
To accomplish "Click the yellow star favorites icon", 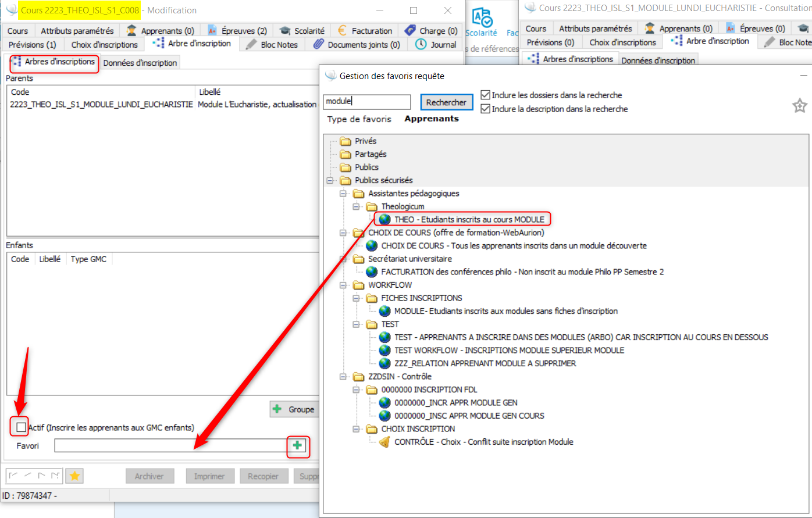I will (74, 476).
